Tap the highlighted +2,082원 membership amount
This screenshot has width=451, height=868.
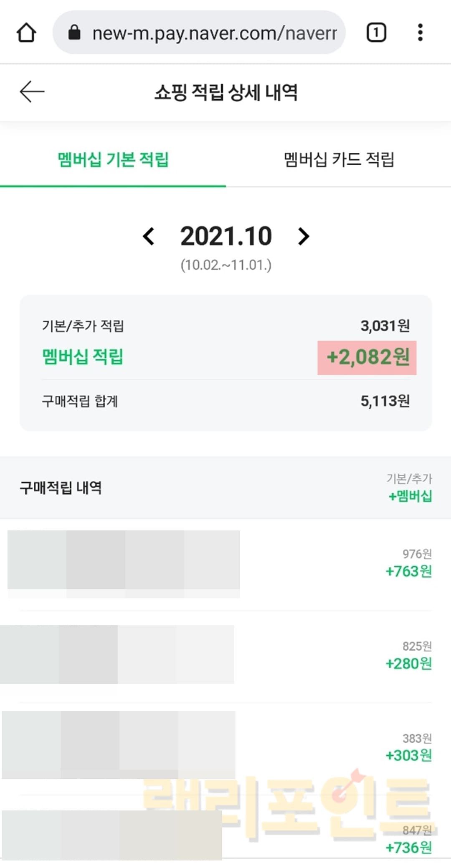point(367,358)
